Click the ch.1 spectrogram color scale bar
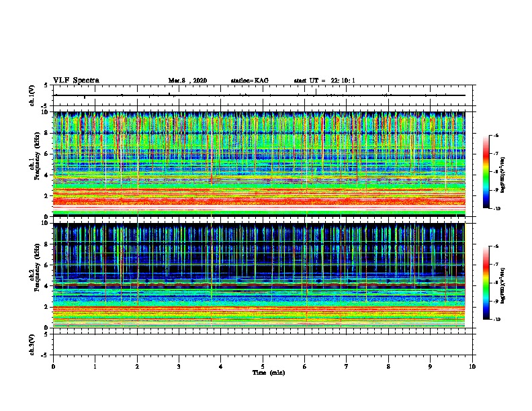 486,172
